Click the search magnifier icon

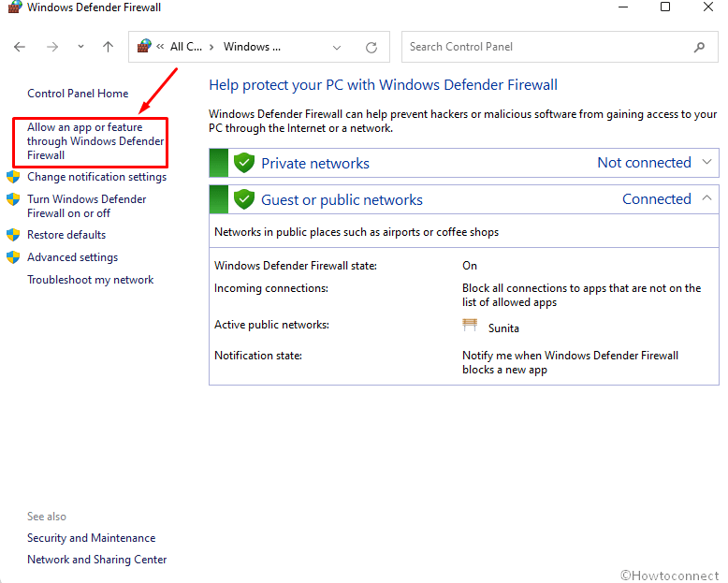click(699, 47)
